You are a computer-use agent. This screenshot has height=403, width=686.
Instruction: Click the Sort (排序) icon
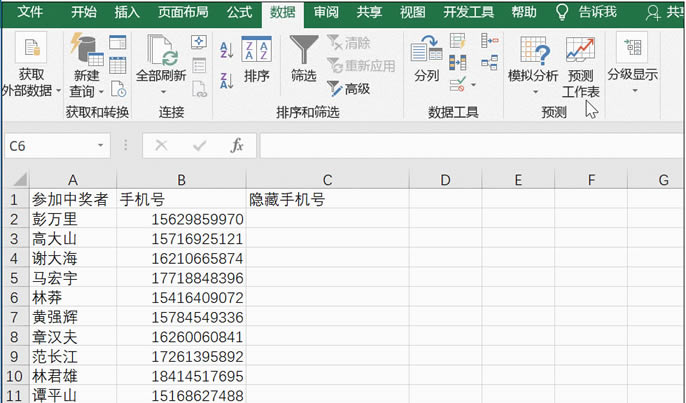click(257, 58)
